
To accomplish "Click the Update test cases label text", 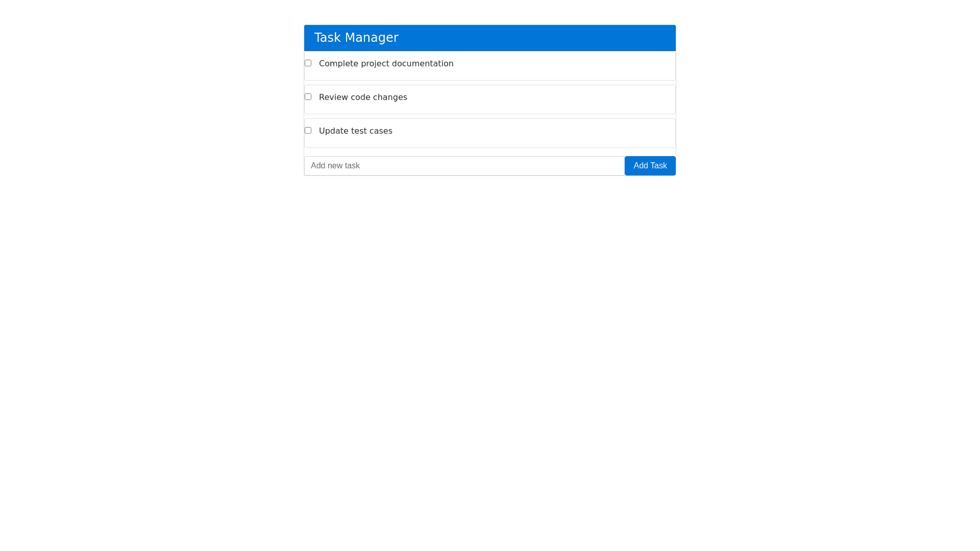I will pos(355,131).
